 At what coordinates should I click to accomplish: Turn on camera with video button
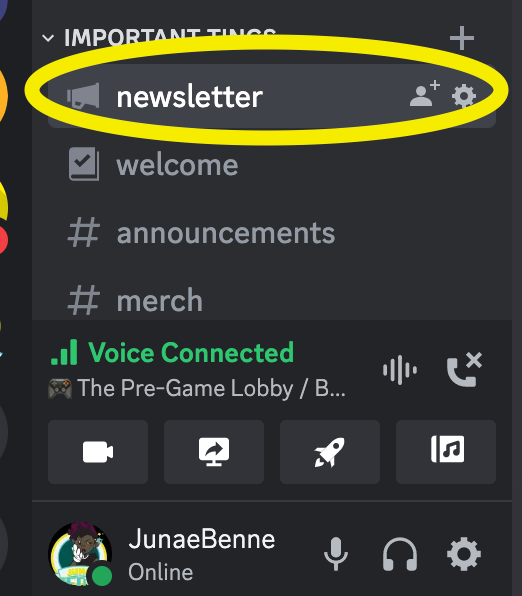98,452
